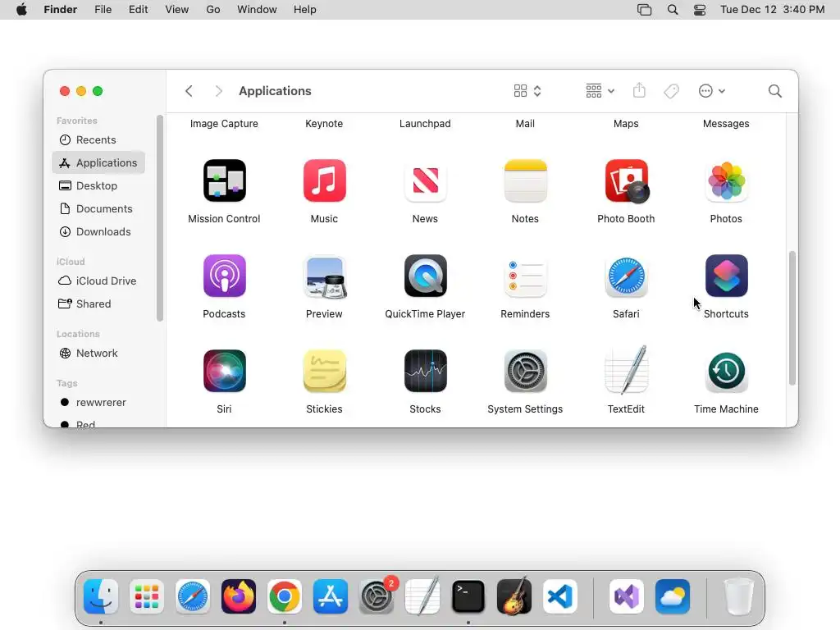
Task: Click the file list vertical scrollbar
Action: [x=792, y=317]
